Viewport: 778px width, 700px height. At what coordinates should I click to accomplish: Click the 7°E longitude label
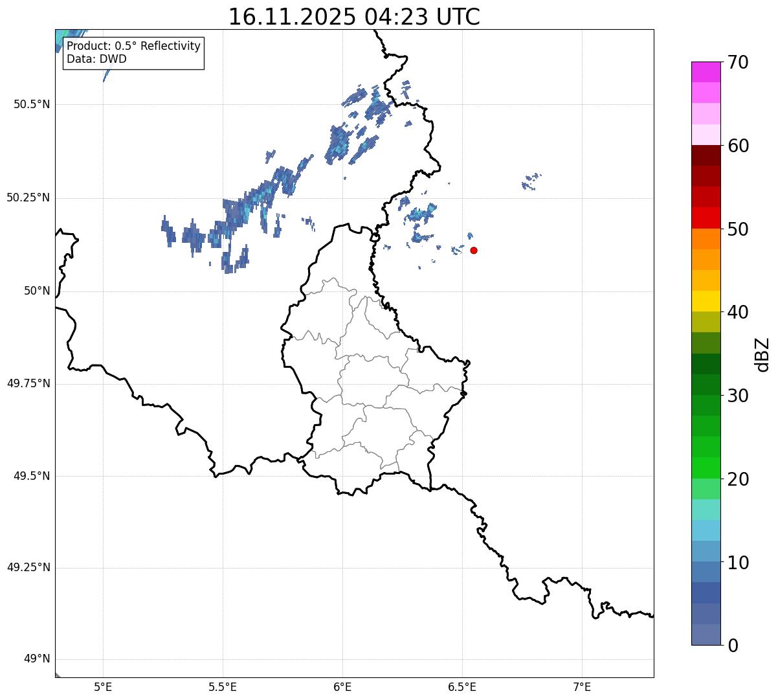pyautogui.click(x=582, y=686)
